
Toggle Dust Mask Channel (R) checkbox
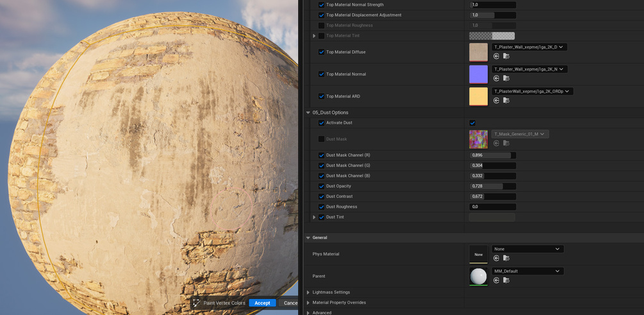coord(321,155)
